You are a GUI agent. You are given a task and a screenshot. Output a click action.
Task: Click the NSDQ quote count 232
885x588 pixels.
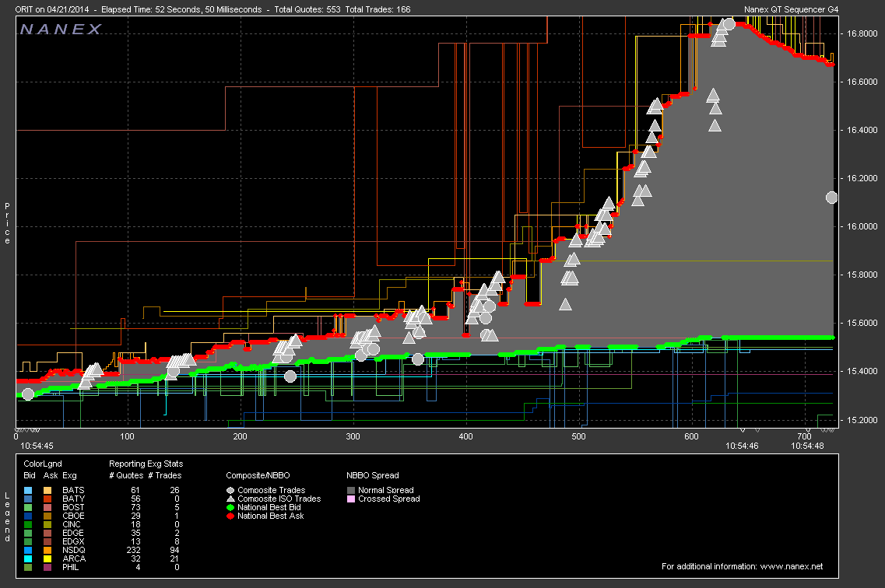(133, 550)
